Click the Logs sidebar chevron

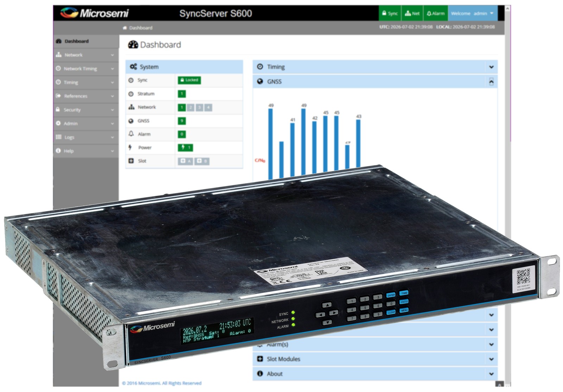(x=112, y=138)
